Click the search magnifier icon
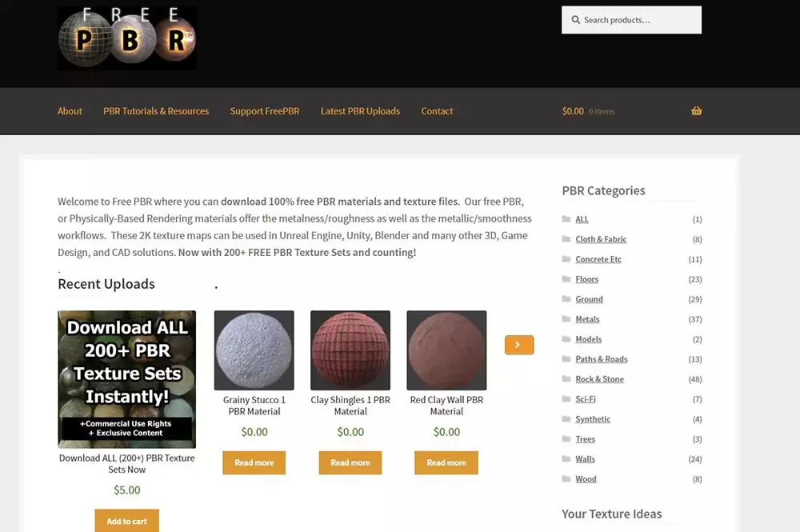Screen dimensions: 800x532 575,20
